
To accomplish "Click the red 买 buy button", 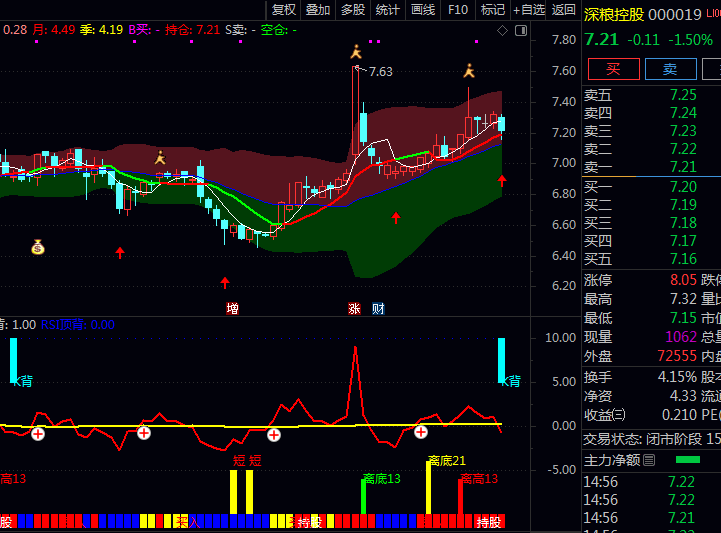I will tap(613, 69).
